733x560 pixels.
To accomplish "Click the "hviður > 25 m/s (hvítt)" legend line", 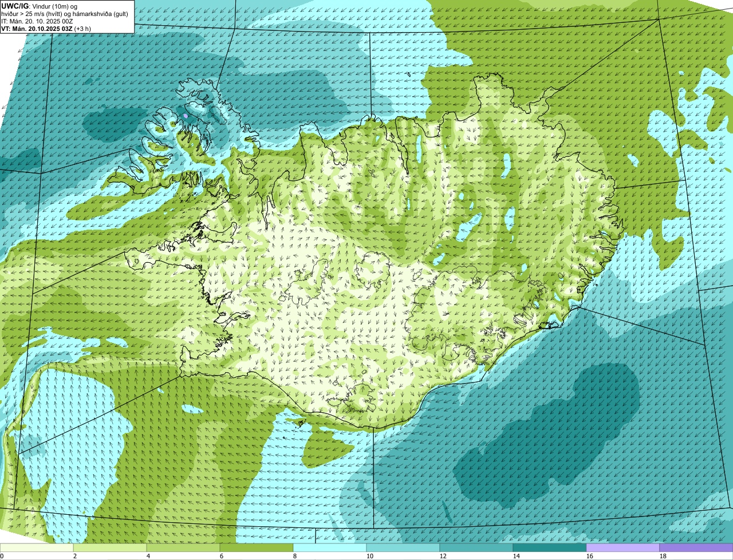I will 65,13.
